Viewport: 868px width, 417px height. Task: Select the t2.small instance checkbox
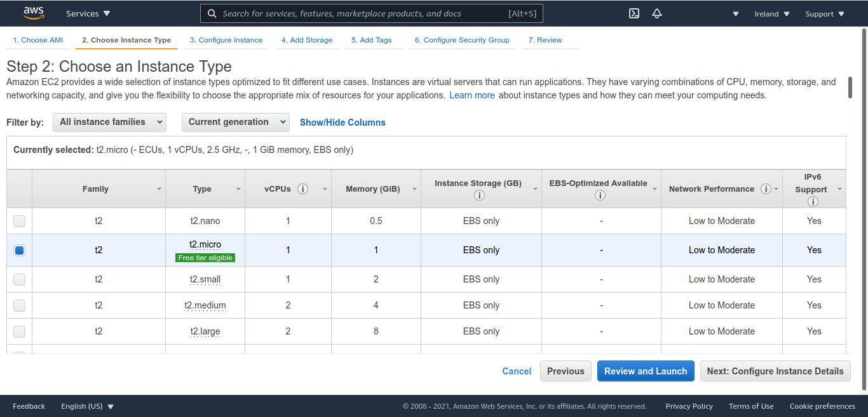pyautogui.click(x=19, y=279)
